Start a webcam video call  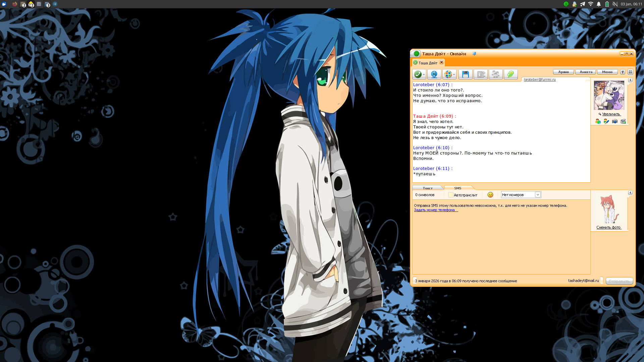click(434, 74)
